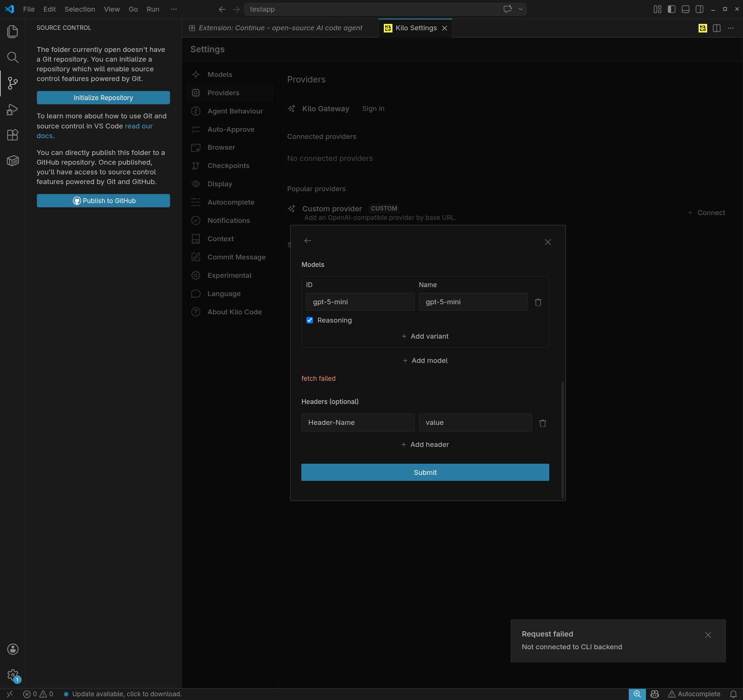This screenshot has height=700, width=743.
Task: Open the Explorer view in activity bar
Action: (x=13, y=31)
